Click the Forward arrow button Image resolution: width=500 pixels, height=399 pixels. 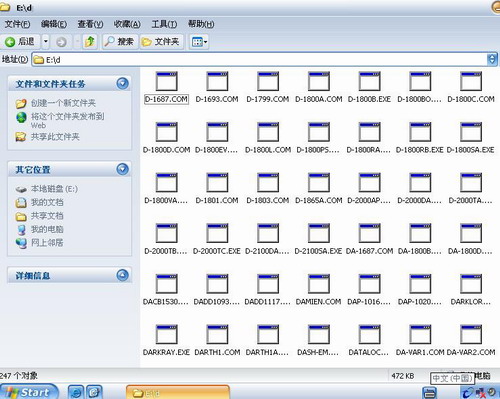click(x=61, y=42)
